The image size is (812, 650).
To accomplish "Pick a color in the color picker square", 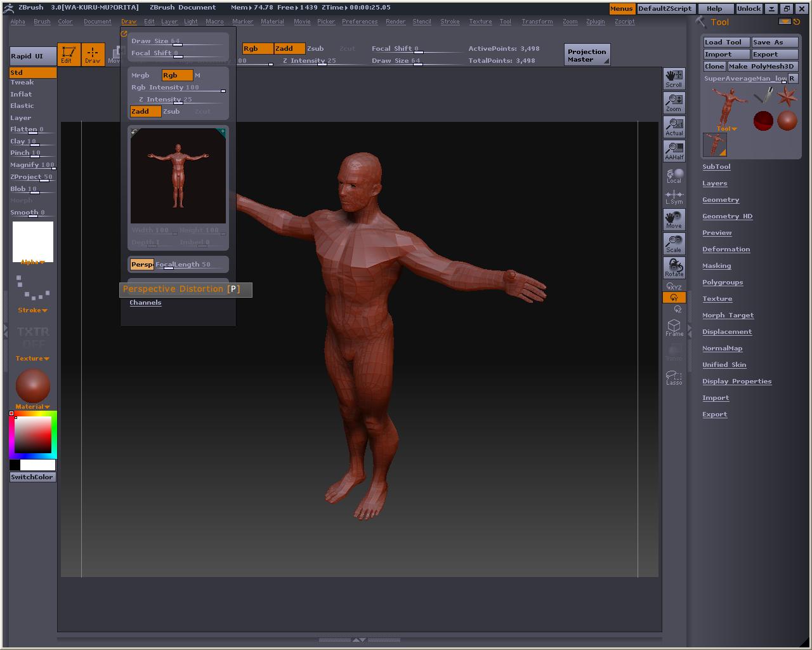I will pyautogui.click(x=33, y=434).
